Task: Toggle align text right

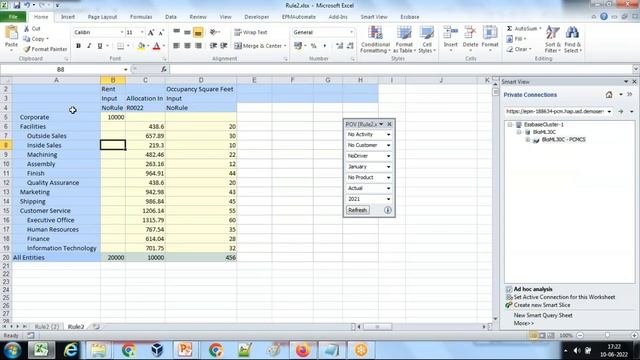Action: point(198,46)
